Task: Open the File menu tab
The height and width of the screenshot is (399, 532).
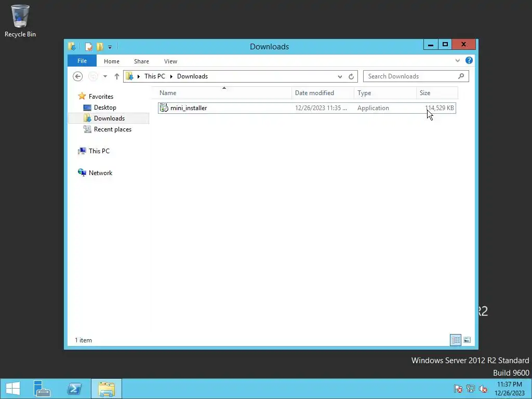Action: coord(82,61)
